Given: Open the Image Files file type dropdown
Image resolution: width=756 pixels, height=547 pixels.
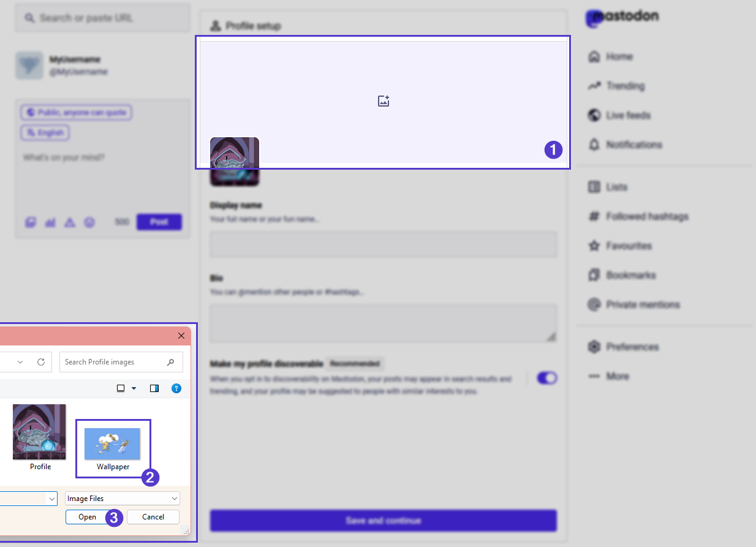Looking at the screenshot, I should pos(121,498).
